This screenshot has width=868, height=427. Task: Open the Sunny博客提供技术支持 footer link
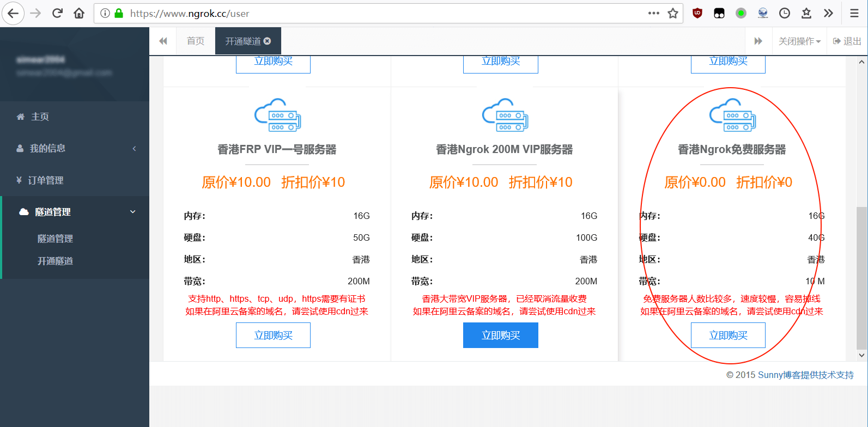[x=806, y=375]
